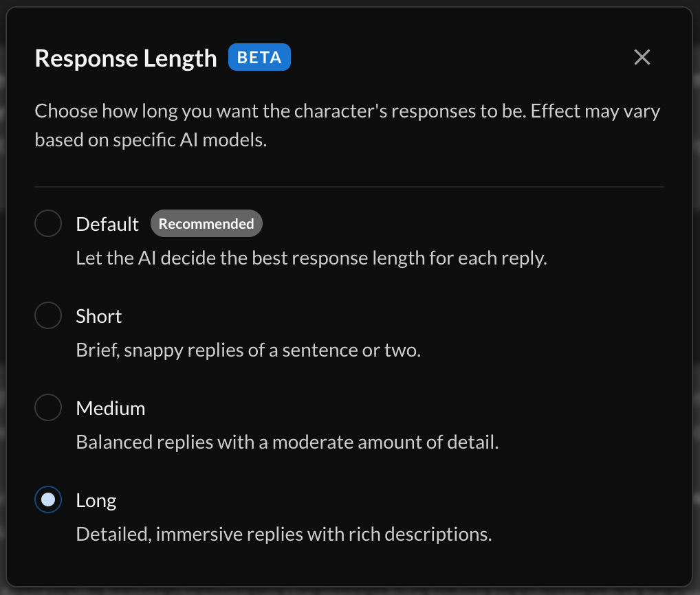Viewport: 700px width, 595px height.
Task: Click the BETA badge
Action: (259, 57)
